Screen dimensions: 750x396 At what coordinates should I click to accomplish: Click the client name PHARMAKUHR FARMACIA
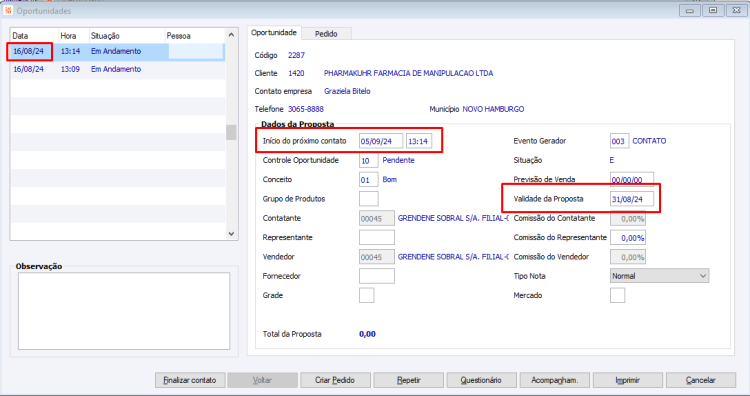tap(408, 73)
